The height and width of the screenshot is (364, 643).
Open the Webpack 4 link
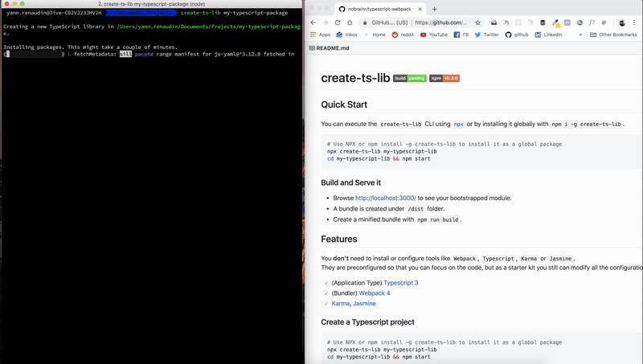[375, 293]
